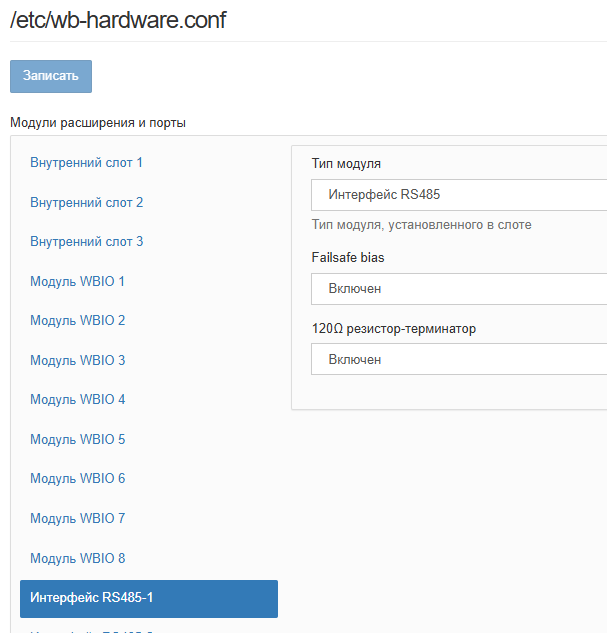Viewport: 607px width, 633px height.
Task: Open the 120Ω резистор-терминатор dropdown
Action: pos(458,359)
